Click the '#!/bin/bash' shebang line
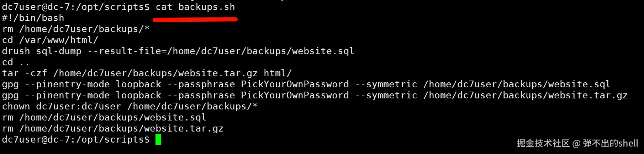The width and height of the screenshot is (644, 154). tap(33, 18)
